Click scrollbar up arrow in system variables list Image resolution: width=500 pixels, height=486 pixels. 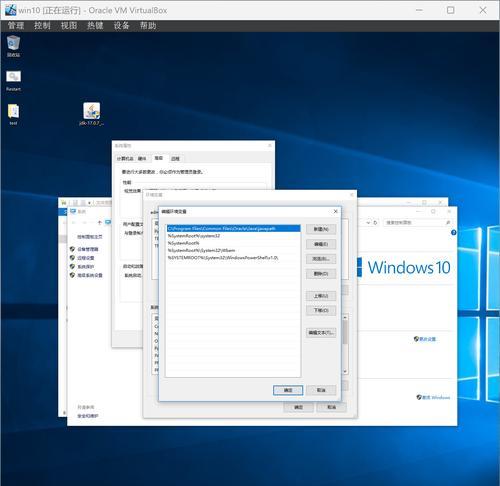click(x=345, y=317)
